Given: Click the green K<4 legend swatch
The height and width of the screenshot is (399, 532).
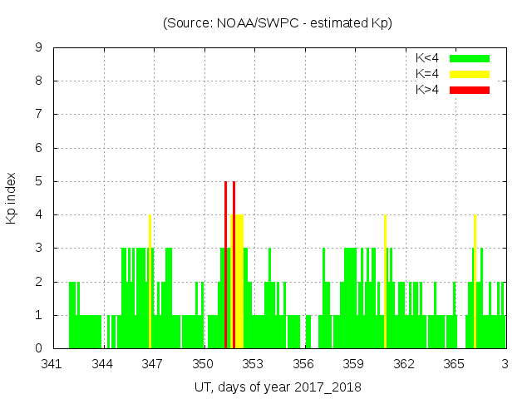Looking at the screenshot, I should pyautogui.click(x=470, y=58).
